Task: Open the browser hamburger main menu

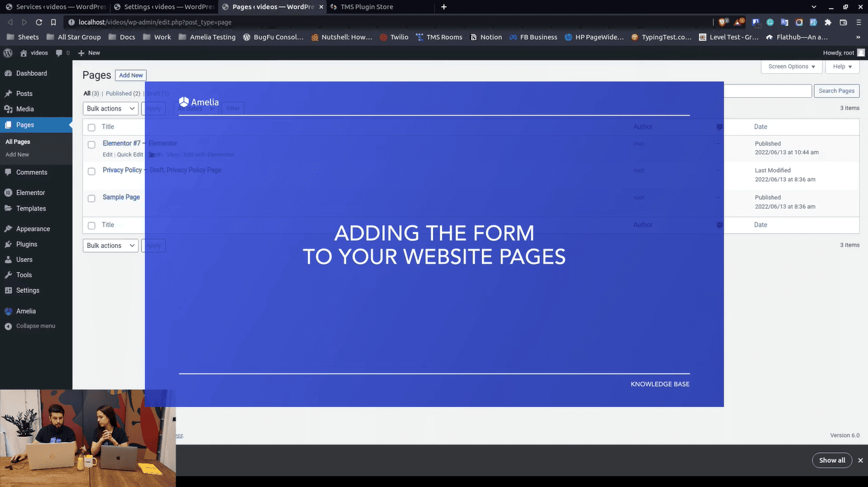Action: (858, 22)
